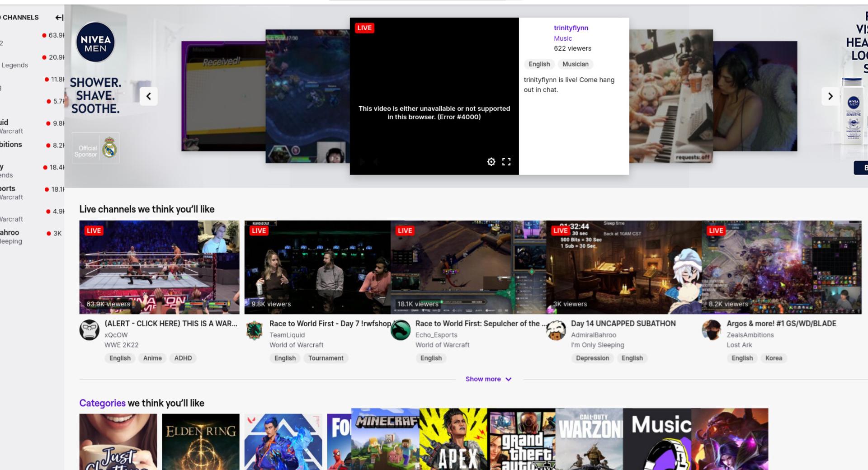Image resolution: width=868 pixels, height=470 pixels.
Task: Select piano stream in carousel
Action: pos(671,96)
